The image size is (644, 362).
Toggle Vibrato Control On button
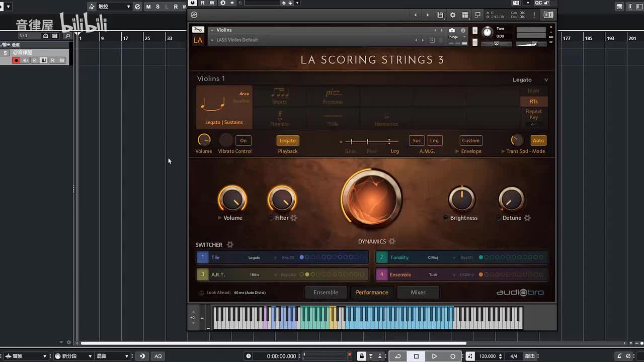coord(244,141)
